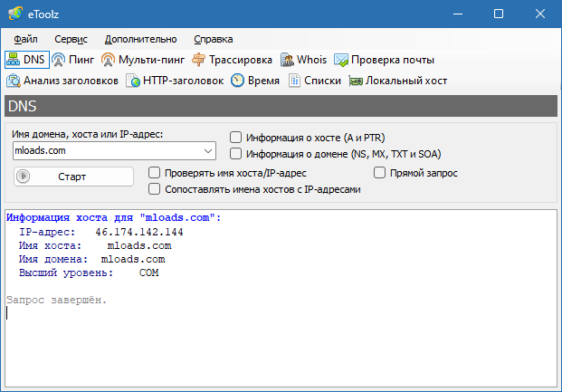The width and height of the screenshot is (562, 392).
Task: Click the eToolz app icon in title bar
Action: tap(15, 14)
